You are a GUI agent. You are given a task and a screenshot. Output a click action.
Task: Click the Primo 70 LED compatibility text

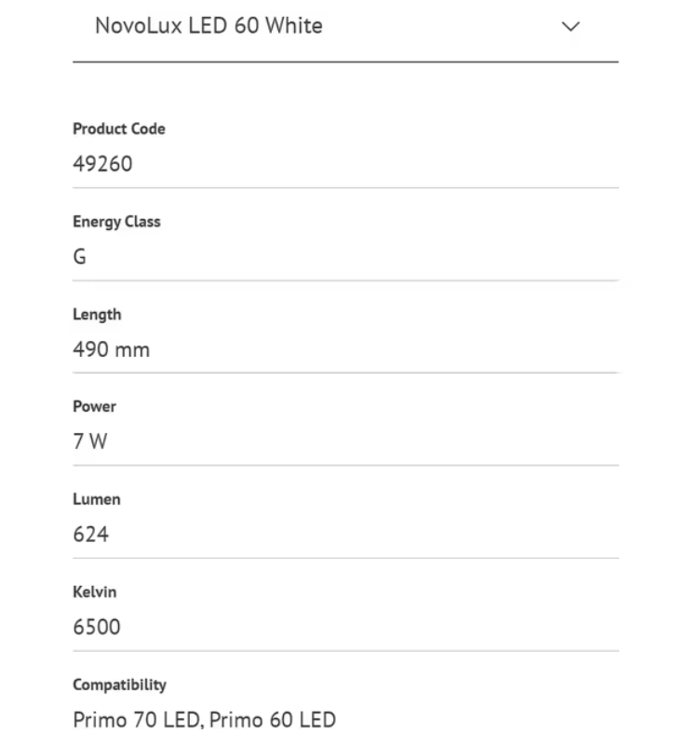click(139, 720)
